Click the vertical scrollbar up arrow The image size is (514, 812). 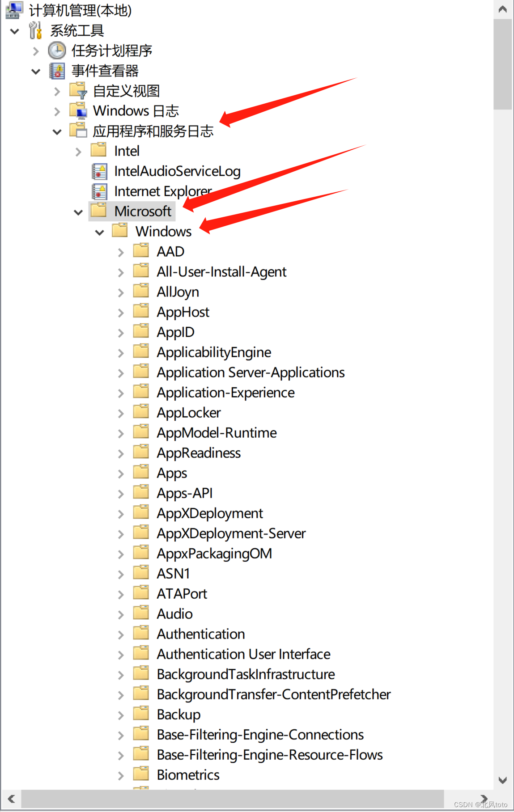pos(503,9)
